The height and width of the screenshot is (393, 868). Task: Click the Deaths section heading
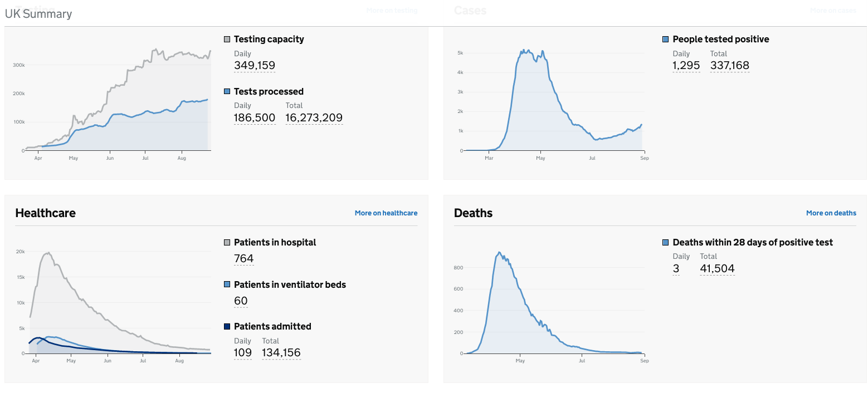[x=474, y=213]
